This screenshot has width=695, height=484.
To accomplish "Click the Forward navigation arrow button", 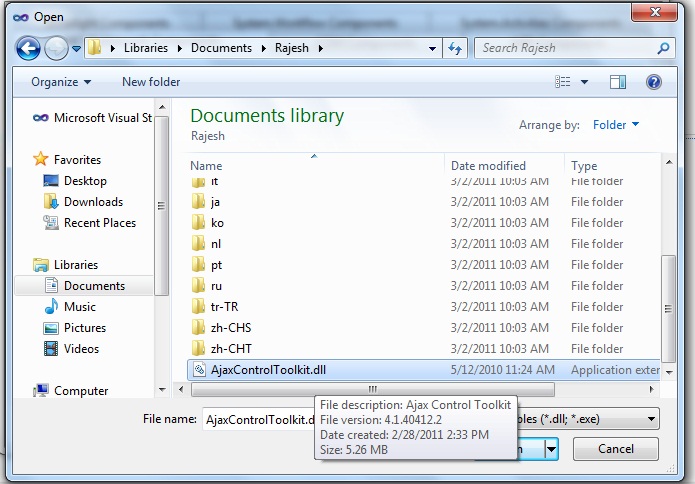I will pyautogui.click(x=56, y=48).
